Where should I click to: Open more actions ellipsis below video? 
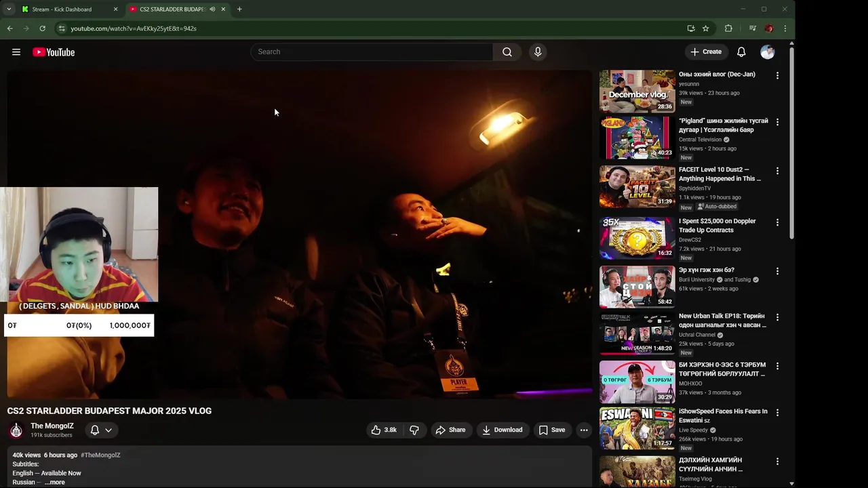584,430
